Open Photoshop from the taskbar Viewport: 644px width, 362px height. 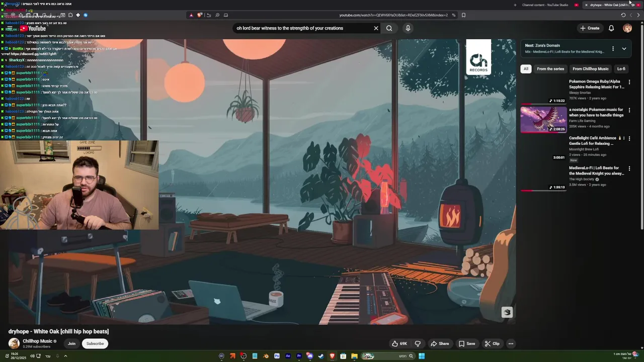[x=277, y=356]
